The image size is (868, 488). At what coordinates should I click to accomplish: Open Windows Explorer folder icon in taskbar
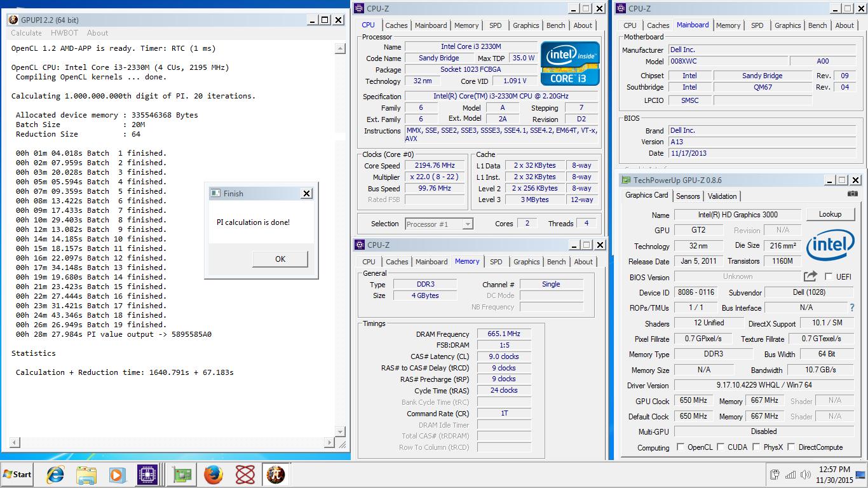(86, 475)
